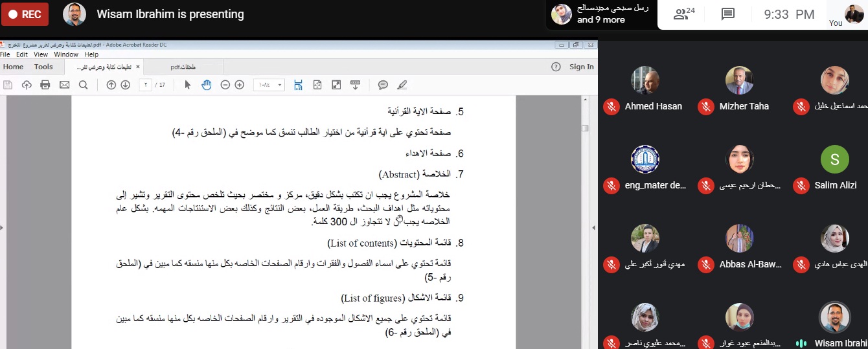The image size is (868, 349).
Task: Go to next page arrow icon
Action: (x=125, y=85)
